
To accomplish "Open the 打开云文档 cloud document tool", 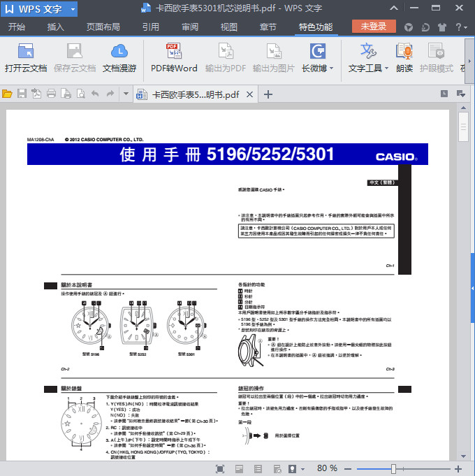I will [x=26, y=58].
